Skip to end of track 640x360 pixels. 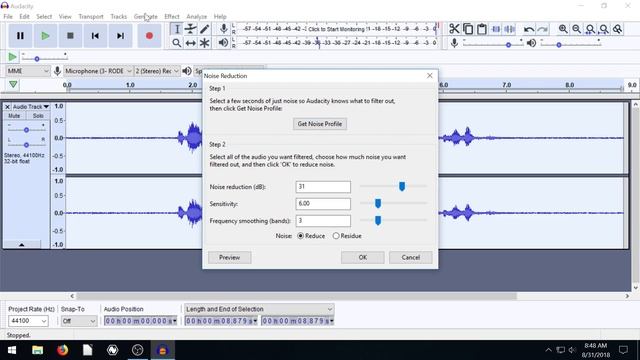(x=120, y=36)
